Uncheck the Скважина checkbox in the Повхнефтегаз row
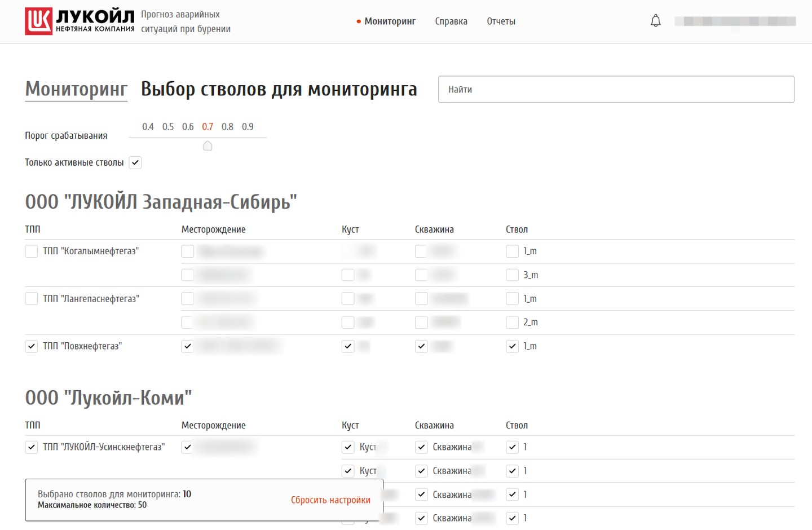The height and width of the screenshot is (530, 812). tap(421, 346)
